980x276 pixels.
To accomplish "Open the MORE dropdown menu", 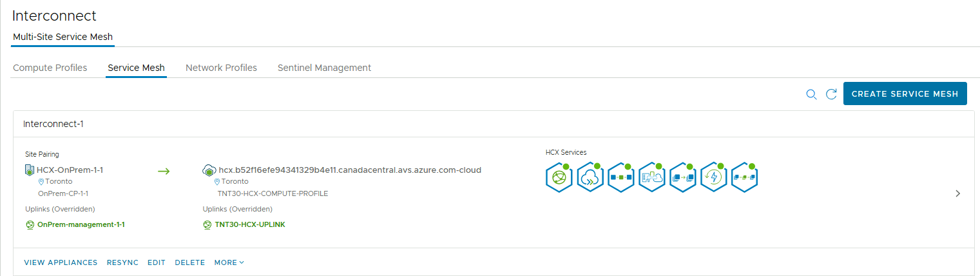I will [229, 262].
